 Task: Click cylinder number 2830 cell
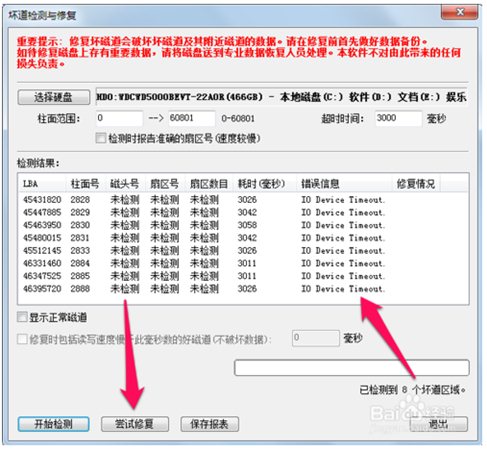(x=80, y=225)
